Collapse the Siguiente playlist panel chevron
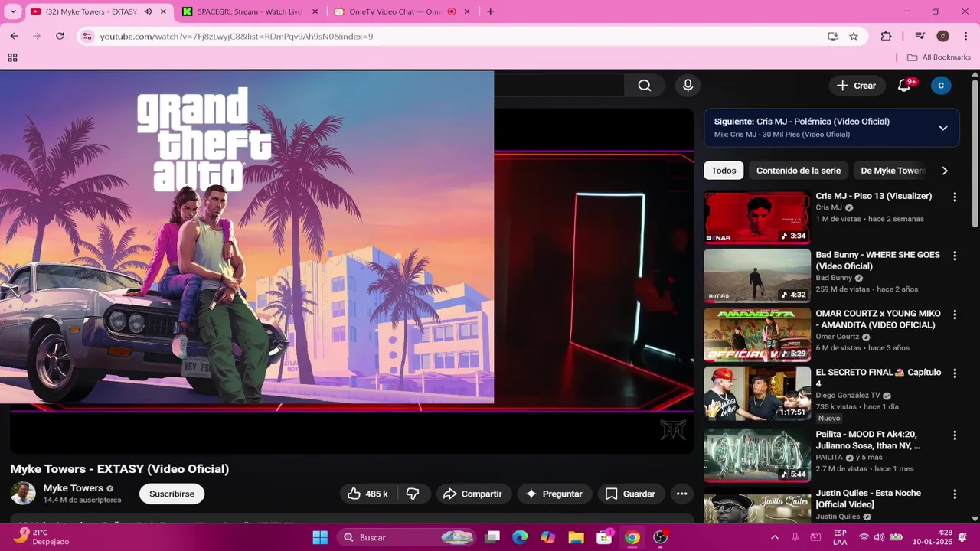980x551 pixels. click(x=943, y=128)
